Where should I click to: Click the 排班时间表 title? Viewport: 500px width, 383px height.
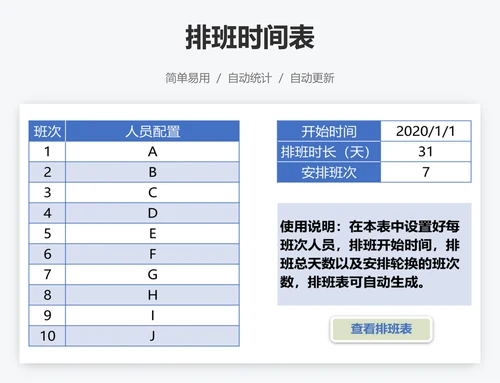tap(250, 37)
